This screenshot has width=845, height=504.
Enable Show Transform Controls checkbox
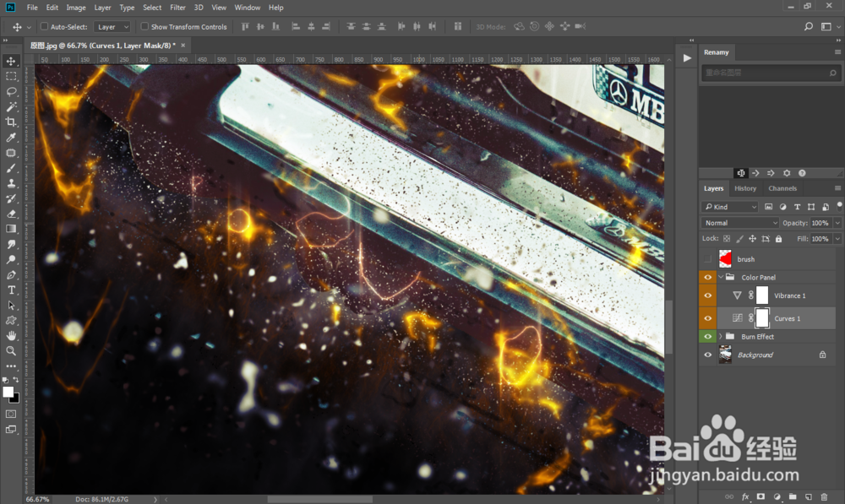(144, 26)
